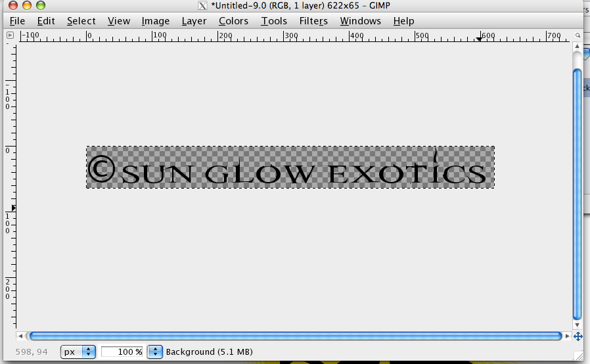Screen dimensions: 590x364
Task: Click the horizontal ruler at mark 300
Action: (291, 35)
